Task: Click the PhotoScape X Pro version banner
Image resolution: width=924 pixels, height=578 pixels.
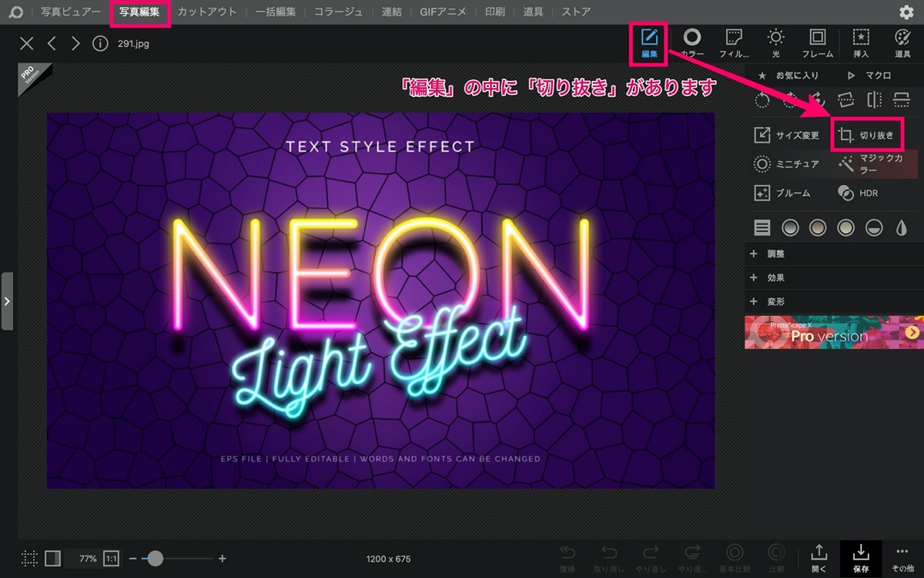Action: [834, 332]
